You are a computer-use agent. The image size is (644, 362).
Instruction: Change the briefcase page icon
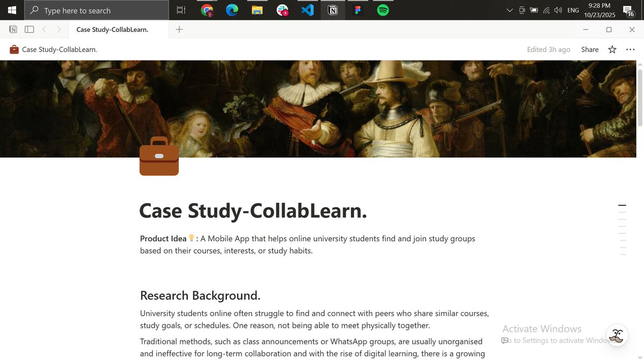[x=159, y=156]
